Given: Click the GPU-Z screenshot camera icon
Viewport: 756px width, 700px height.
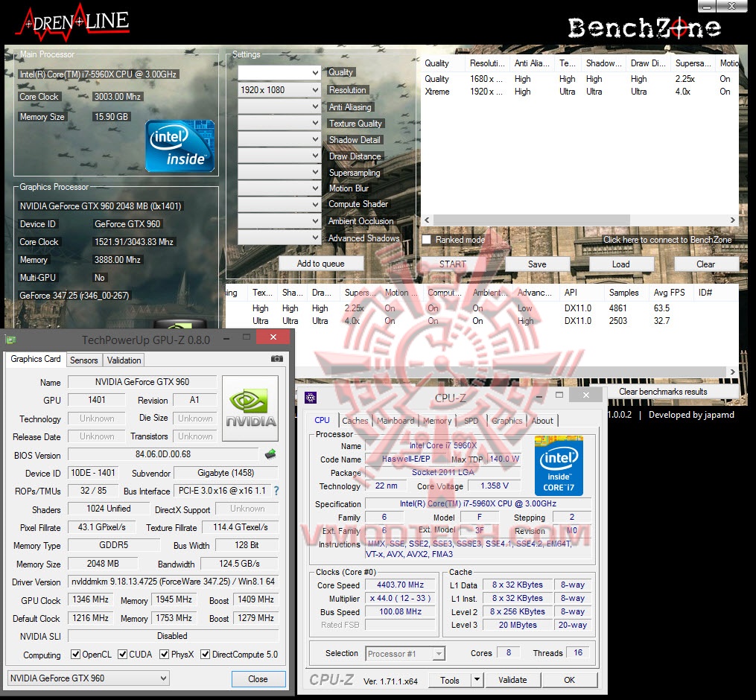Looking at the screenshot, I should pos(277,359).
